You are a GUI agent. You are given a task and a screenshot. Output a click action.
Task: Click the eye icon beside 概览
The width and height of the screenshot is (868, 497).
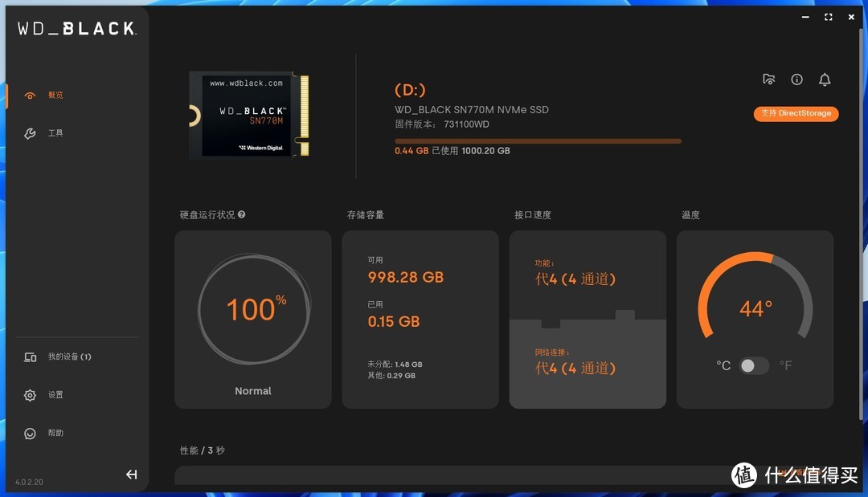(30, 96)
